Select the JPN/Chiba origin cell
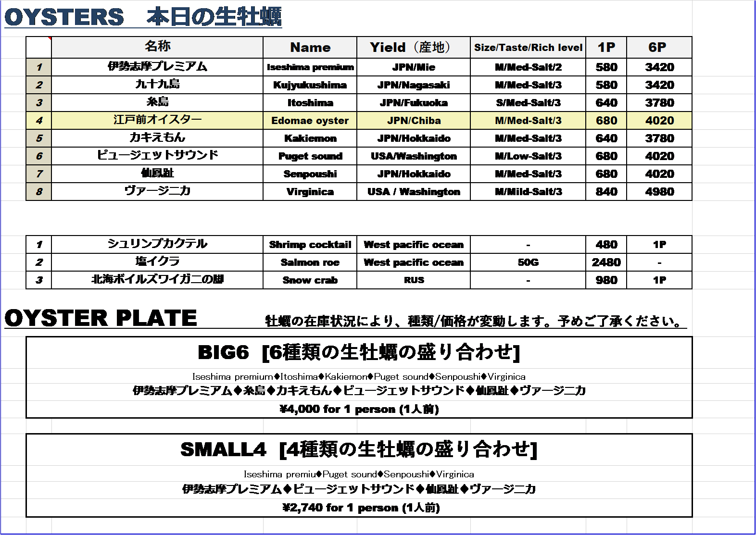756x535 pixels. [414, 121]
